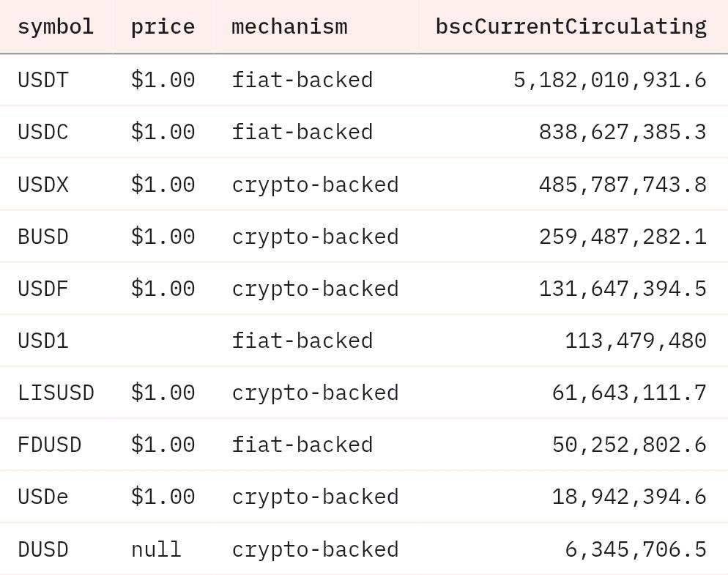This screenshot has width=728, height=575.
Task: Select the USDC symbol cell
Action: [x=43, y=132]
